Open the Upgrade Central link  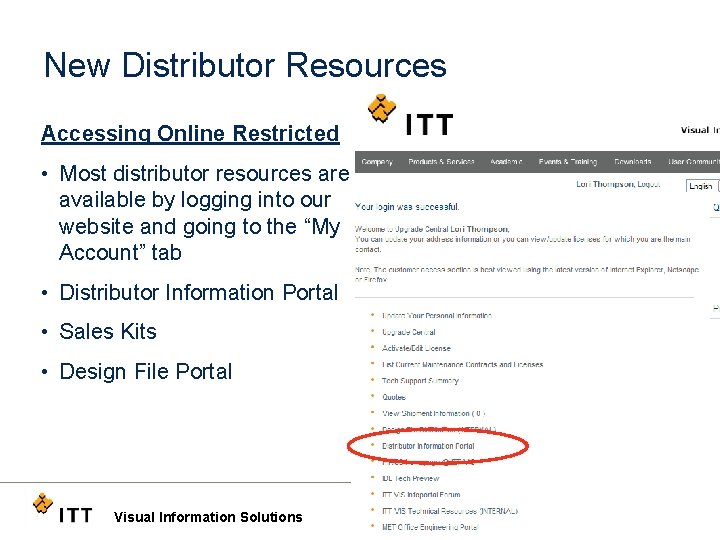point(409,332)
